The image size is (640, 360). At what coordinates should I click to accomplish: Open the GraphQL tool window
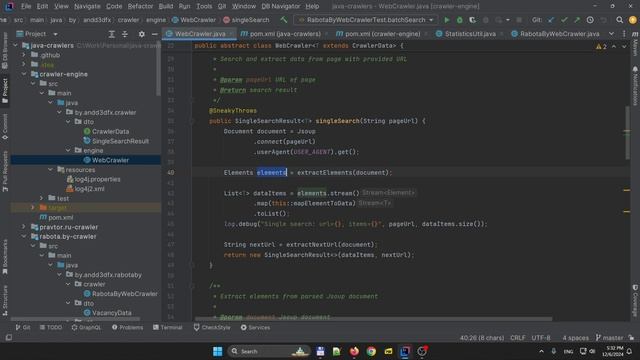point(86,327)
